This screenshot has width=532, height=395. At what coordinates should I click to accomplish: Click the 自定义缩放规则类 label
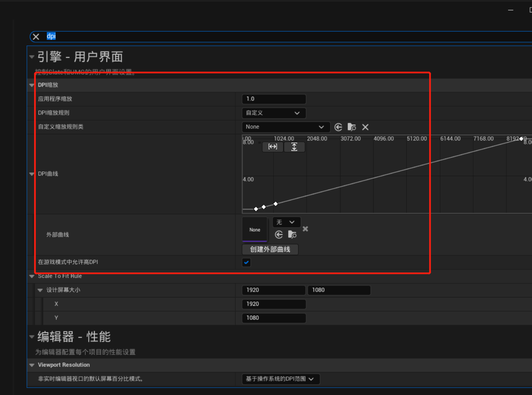[61, 127]
